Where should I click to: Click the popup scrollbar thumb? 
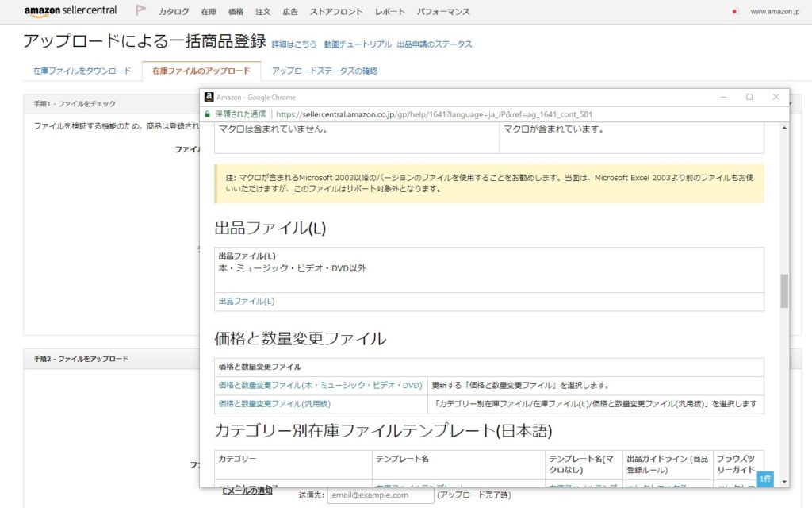[x=784, y=291]
